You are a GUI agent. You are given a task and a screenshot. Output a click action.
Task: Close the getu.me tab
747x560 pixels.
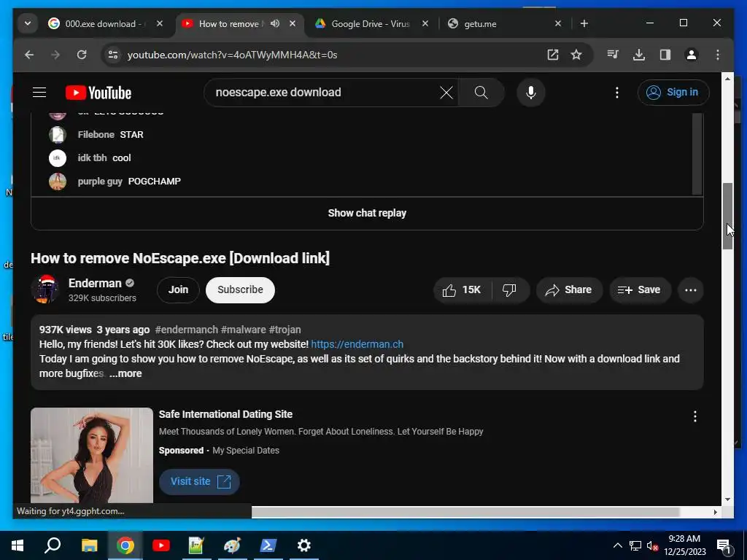point(558,23)
